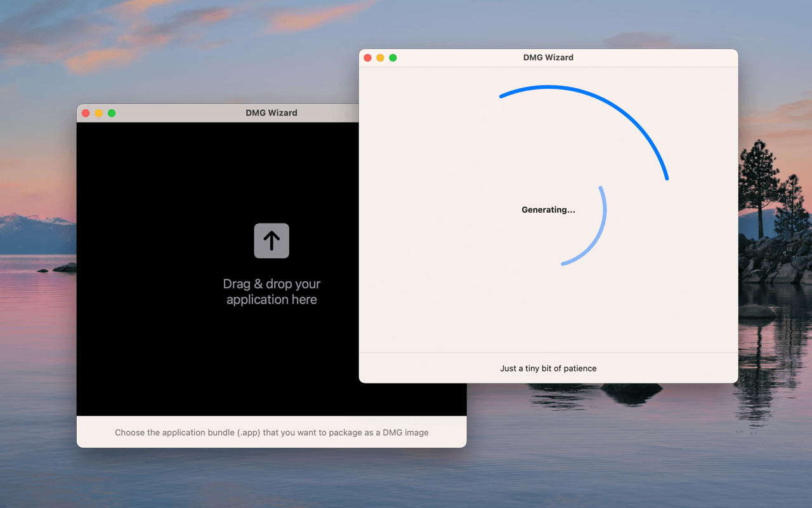
Task: Maximize the drag & drop window using green button
Action: click(x=112, y=113)
